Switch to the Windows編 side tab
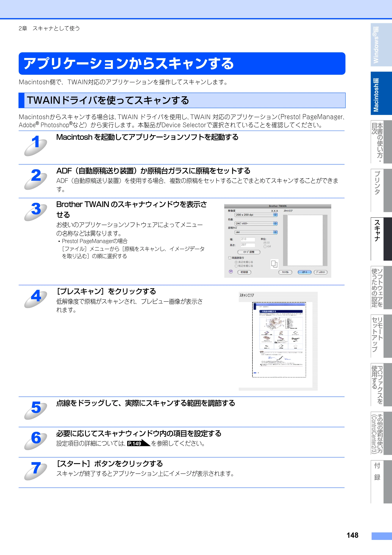Viewport: 392px width, 555px height. [x=381, y=45]
